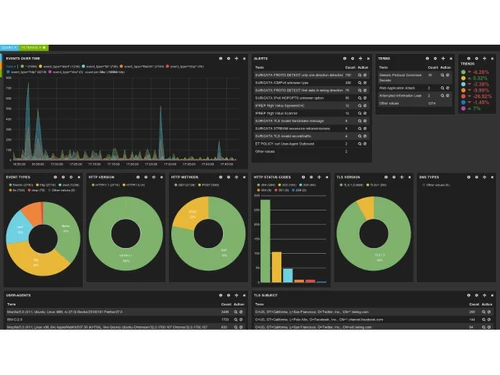Remove the Events Over Time panel

coord(244,58)
